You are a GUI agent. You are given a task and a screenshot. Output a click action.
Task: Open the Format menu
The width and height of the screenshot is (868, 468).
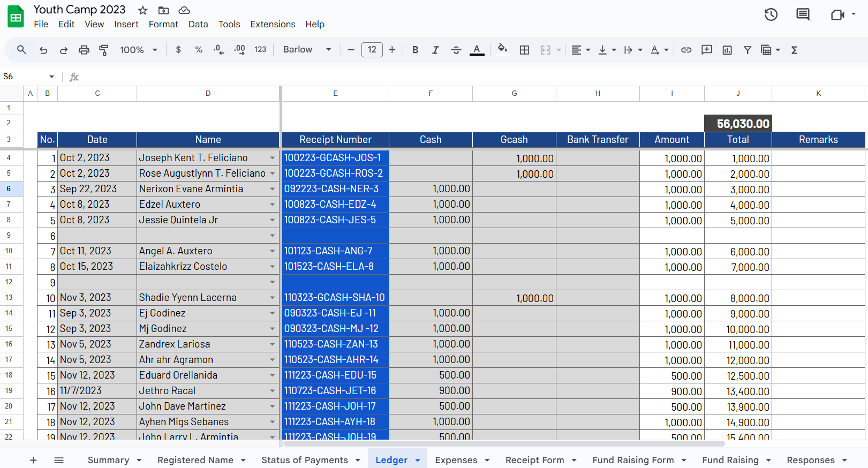click(163, 24)
